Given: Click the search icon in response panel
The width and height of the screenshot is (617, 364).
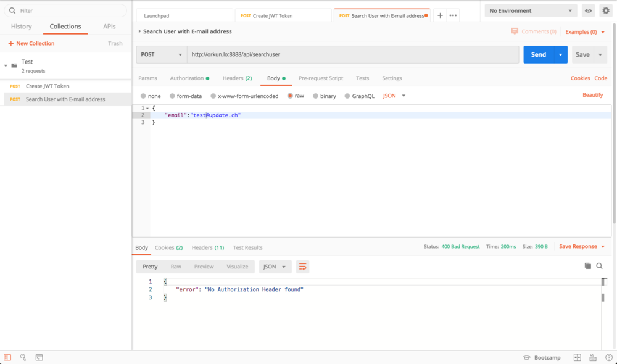Looking at the screenshot, I should (599, 266).
